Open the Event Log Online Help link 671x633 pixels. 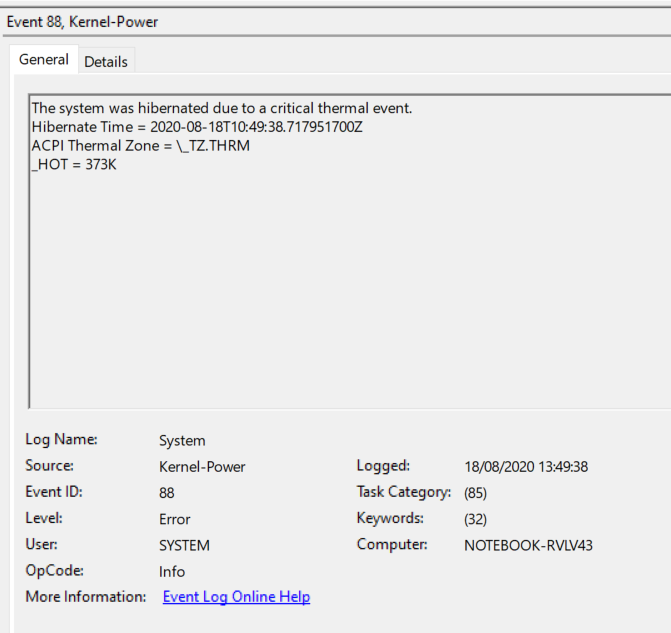coord(236,597)
